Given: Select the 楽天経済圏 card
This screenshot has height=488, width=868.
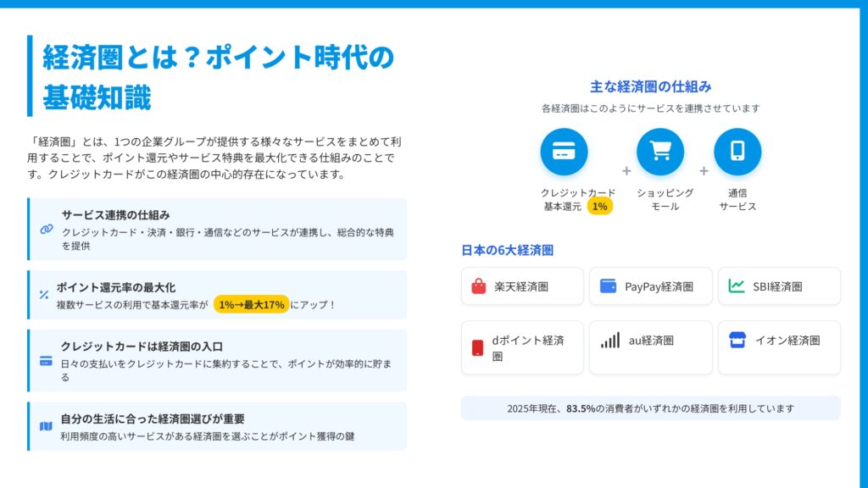Looking at the screenshot, I should pos(522,286).
